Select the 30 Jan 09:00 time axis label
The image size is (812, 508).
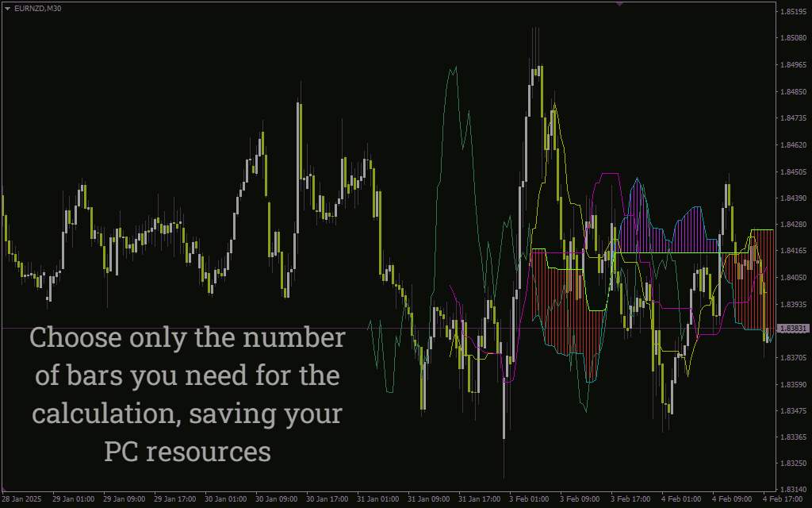[277, 499]
